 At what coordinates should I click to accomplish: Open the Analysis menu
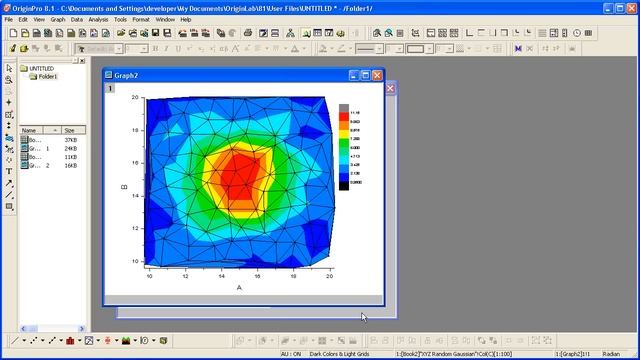click(x=98, y=20)
